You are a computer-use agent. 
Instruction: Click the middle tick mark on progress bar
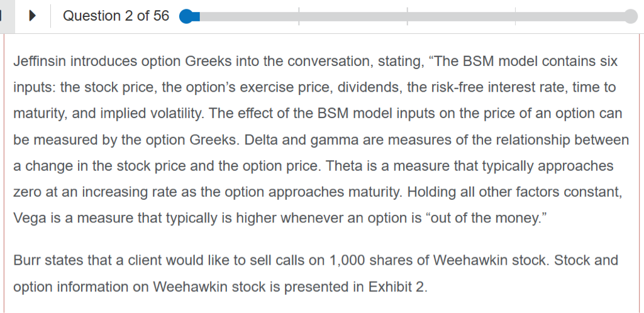[407, 16]
